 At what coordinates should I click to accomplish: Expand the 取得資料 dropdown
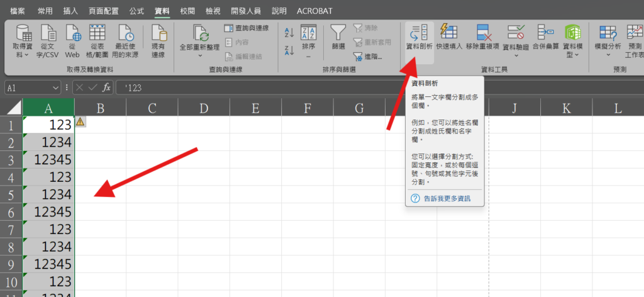tap(25, 55)
